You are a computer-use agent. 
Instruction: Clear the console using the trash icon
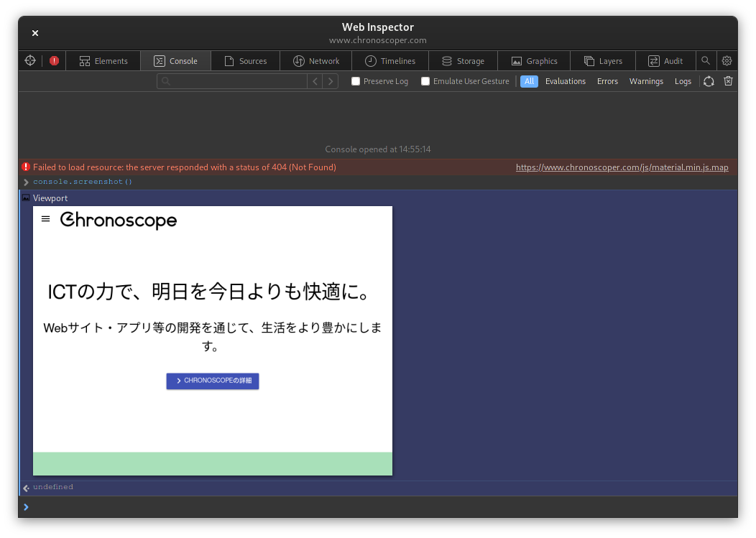click(728, 81)
